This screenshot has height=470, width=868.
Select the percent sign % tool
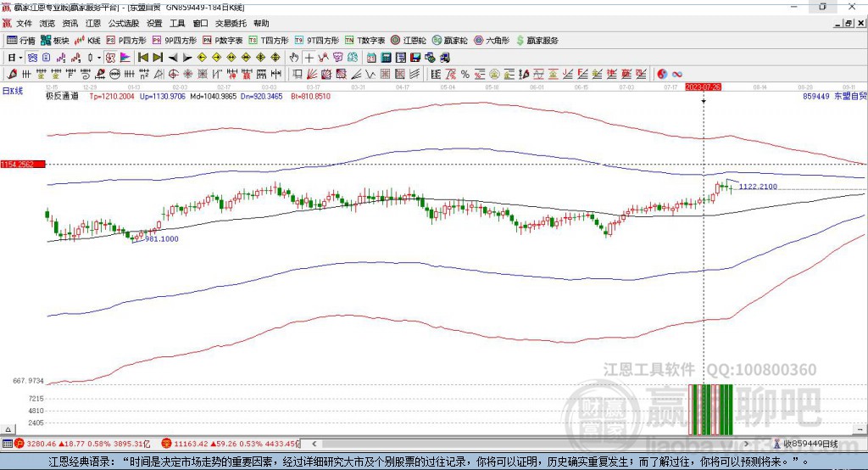[x=465, y=74]
